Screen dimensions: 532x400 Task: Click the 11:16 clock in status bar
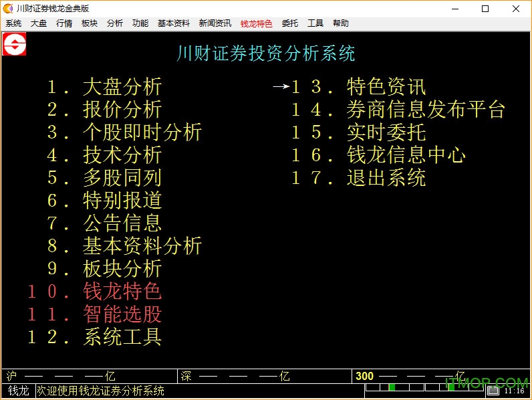(x=515, y=391)
